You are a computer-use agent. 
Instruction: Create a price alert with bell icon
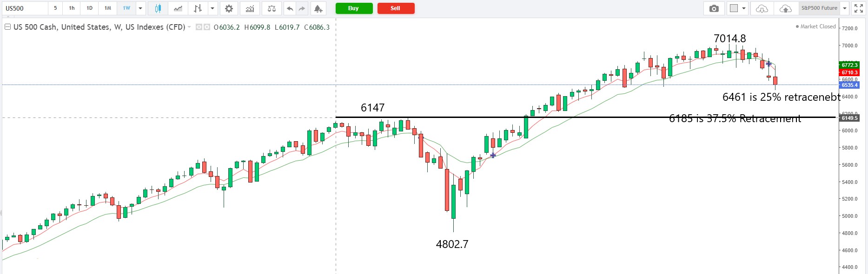318,8
